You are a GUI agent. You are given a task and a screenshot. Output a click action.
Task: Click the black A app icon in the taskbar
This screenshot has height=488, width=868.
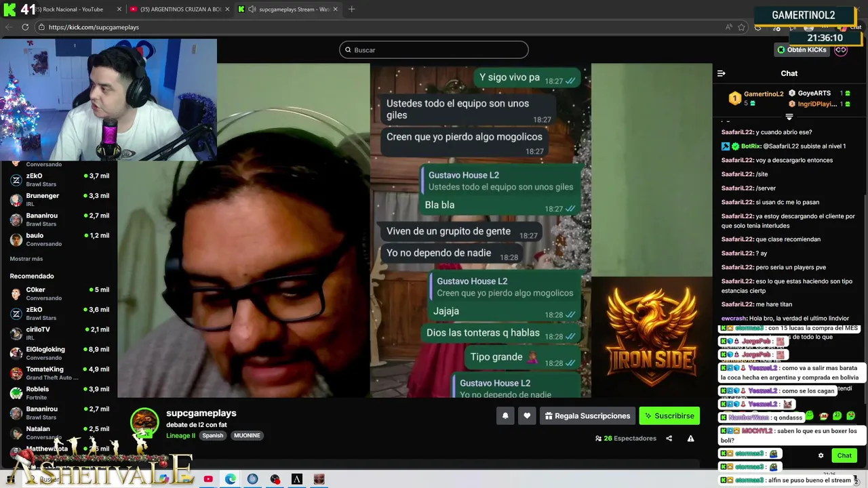(x=296, y=479)
